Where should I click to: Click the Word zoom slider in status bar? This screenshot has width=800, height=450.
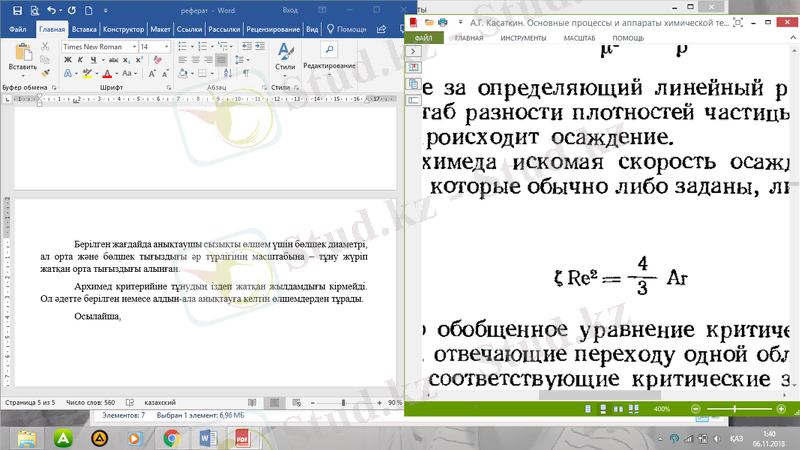(x=344, y=402)
